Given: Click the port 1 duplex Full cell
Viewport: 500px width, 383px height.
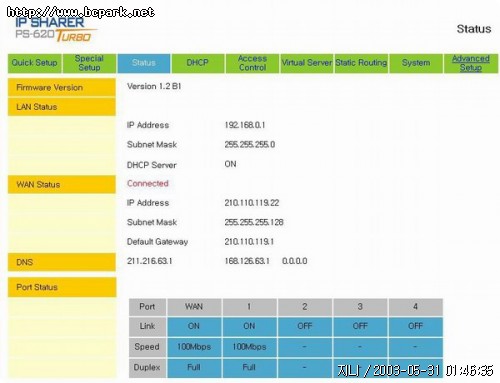Looking at the screenshot, I should tap(249, 368).
